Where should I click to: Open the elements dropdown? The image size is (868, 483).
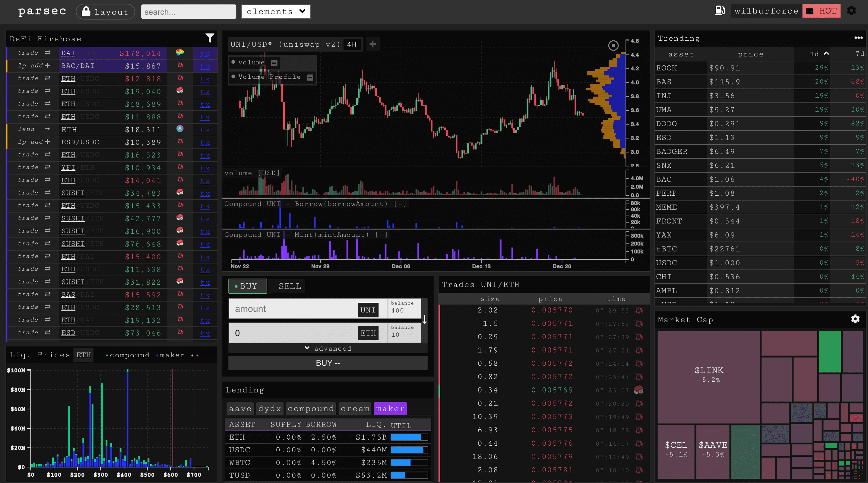[x=276, y=11]
